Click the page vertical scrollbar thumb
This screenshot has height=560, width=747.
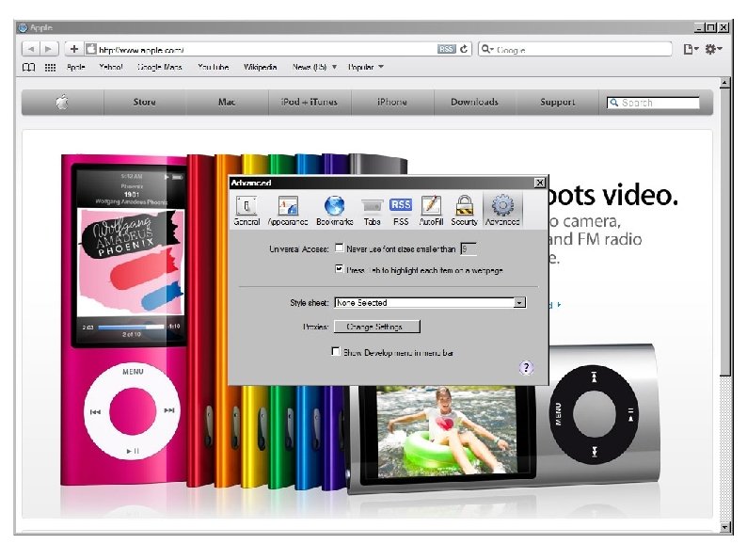(x=724, y=232)
